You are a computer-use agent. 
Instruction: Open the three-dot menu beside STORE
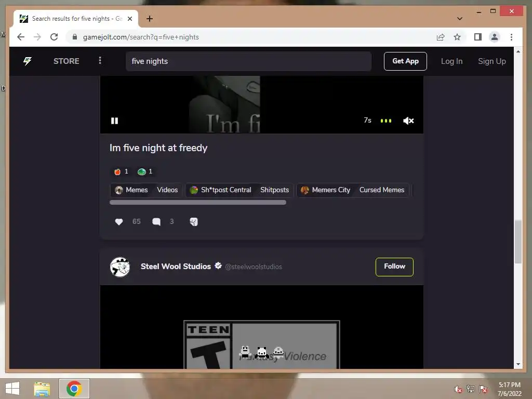(x=100, y=60)
